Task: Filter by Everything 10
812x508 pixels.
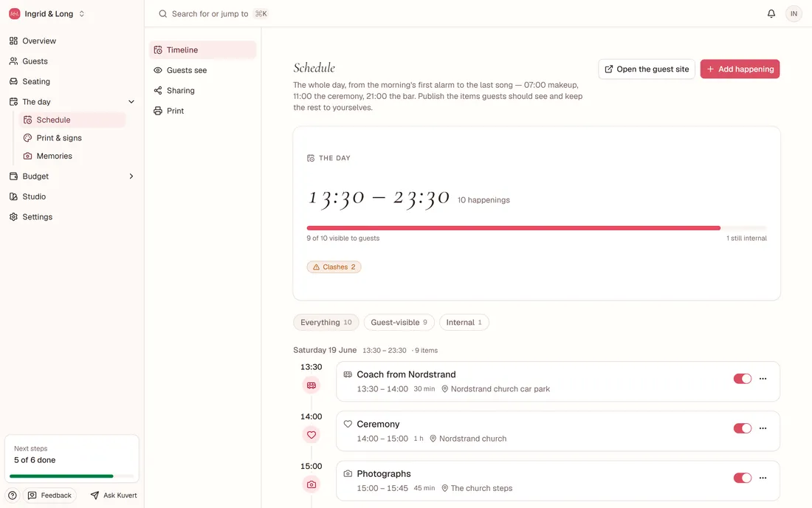Action: click(326, 322)
